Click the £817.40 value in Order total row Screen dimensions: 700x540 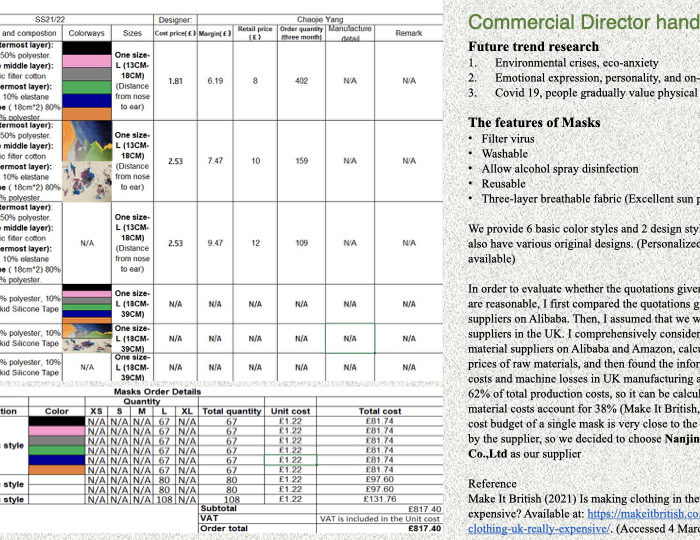425,528
